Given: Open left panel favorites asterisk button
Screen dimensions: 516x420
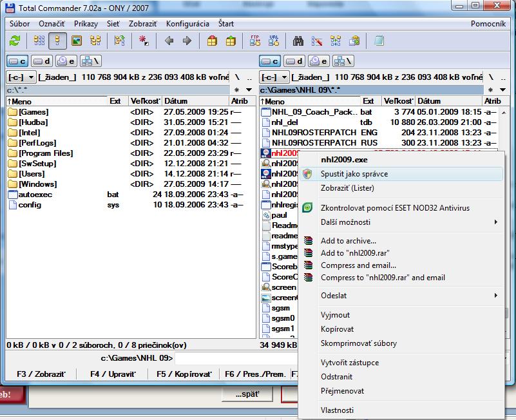Looking at the screenshot, I should 236,90.
